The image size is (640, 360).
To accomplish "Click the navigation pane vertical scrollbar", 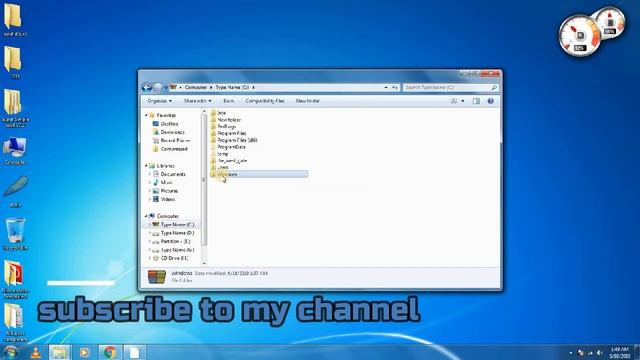I will coord(204,180).
